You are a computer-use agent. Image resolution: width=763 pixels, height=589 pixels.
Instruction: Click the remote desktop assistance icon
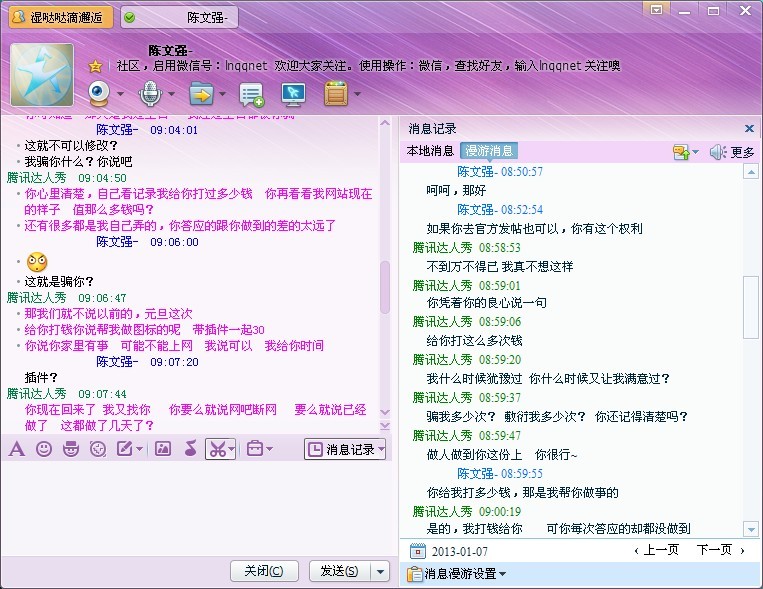pos(293,94)
